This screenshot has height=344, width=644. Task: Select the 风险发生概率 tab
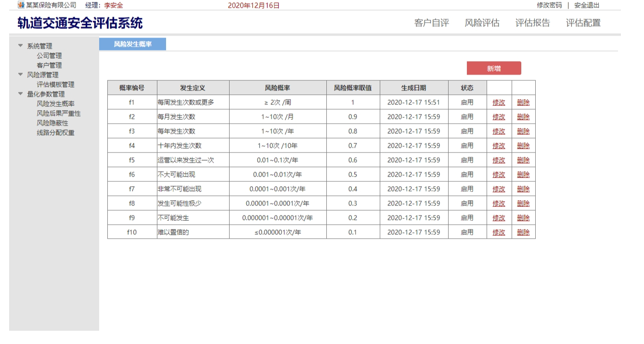[132, 44]
